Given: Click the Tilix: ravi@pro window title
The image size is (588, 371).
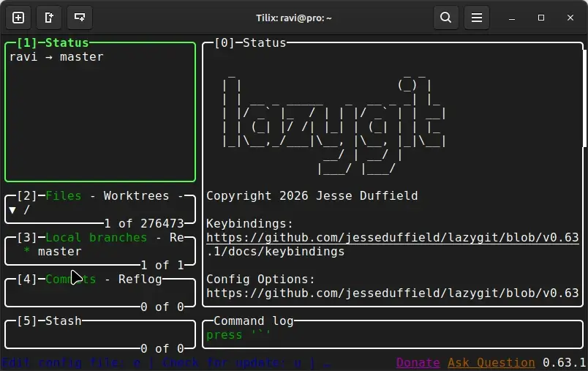Looking at the screenshot, I should click(x=293, y=18).
